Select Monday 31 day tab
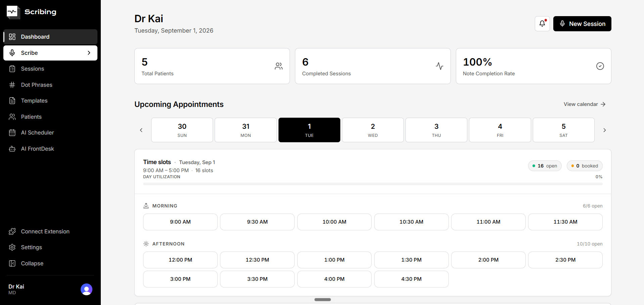This screenshot has height=305, width=644. 246,130
